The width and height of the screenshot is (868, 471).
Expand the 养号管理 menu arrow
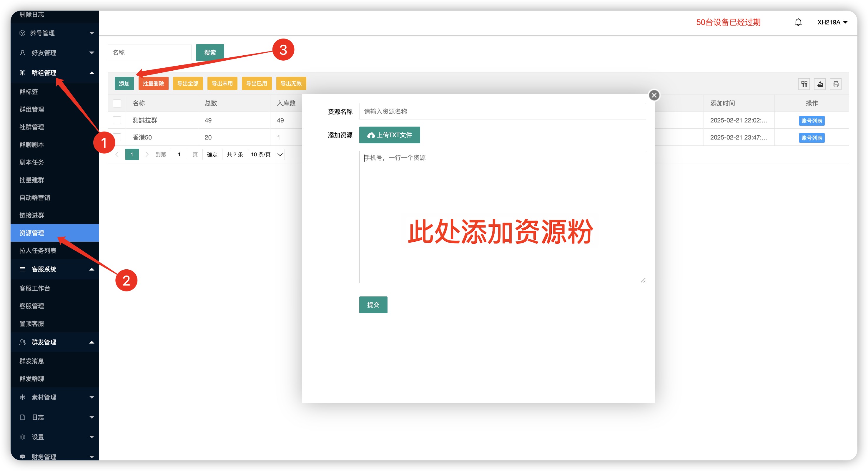(92, 33)
